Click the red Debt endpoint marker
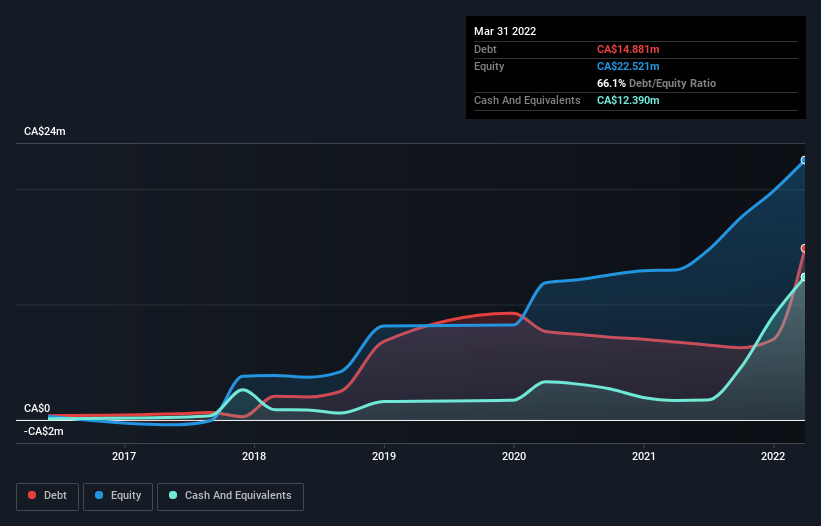Image resolution: width=821 pixels, height=526 pixels. (804, 248)
